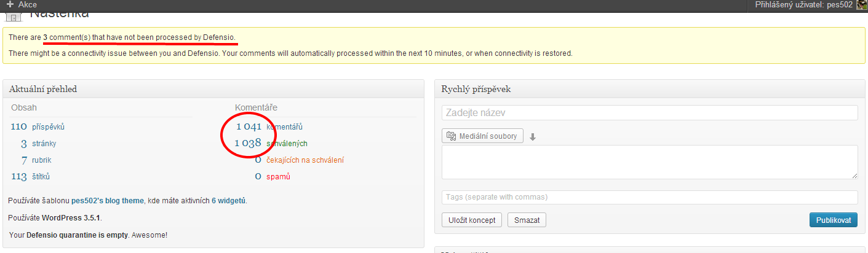Open the 113 štítků link

[x=30, y=177]
